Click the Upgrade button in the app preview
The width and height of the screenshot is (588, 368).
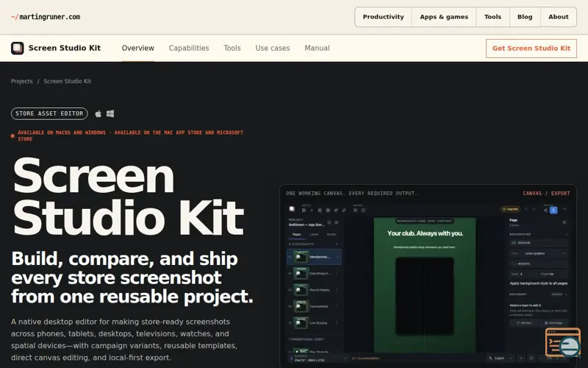click(x=510, y=209)
